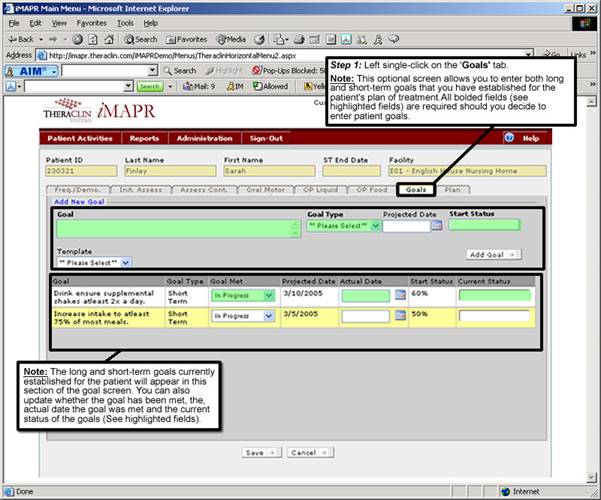Image resolution: width=601 pixels, height=500 pixels.
Task: Switch to the OP Liquid tab
Action: (320, 189)
